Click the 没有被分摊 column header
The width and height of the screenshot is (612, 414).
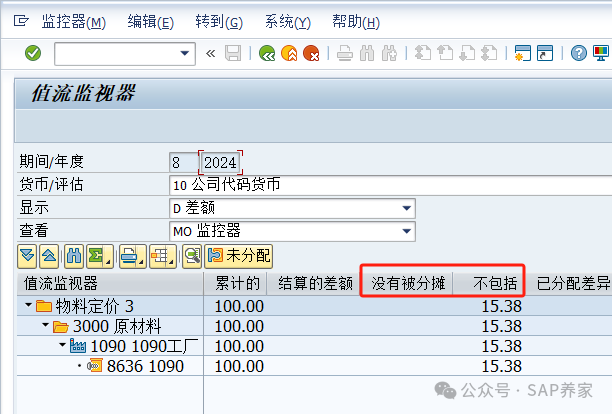coord(408,283)
